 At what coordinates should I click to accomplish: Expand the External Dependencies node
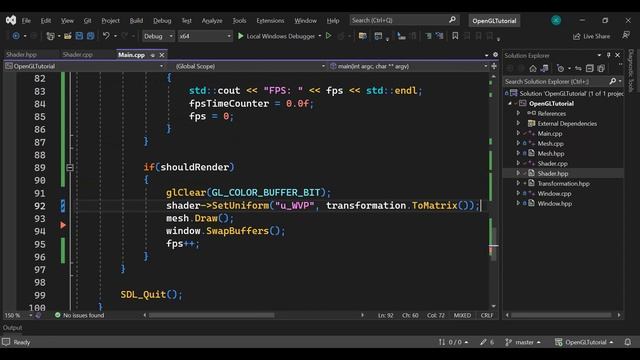click(518, 123)
